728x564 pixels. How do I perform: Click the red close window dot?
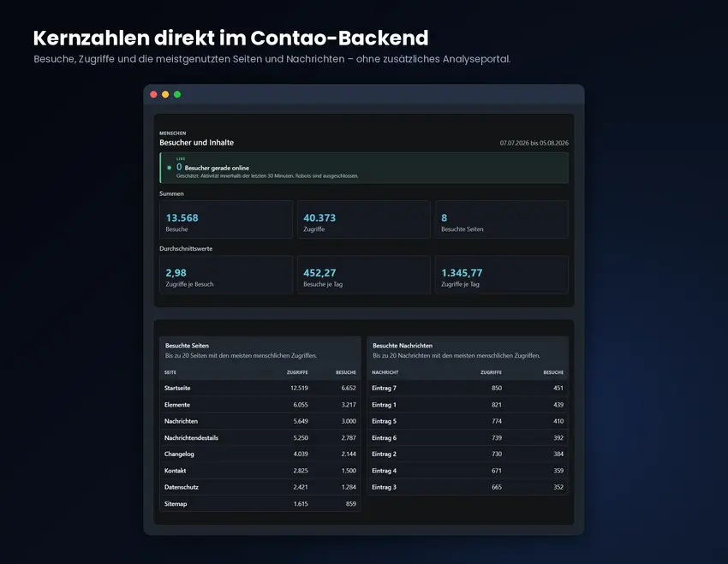(153, 95)
